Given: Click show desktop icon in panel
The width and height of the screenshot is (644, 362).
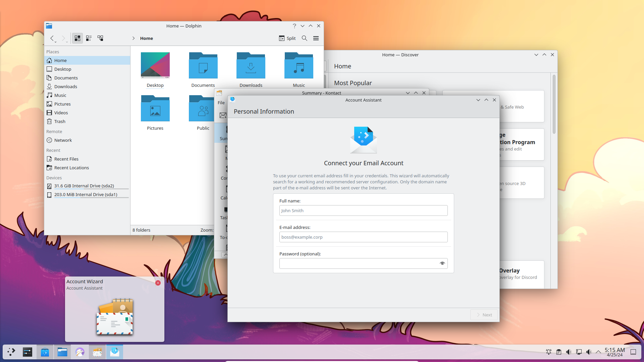Looking at the screenshot, I should pos(633,352).
